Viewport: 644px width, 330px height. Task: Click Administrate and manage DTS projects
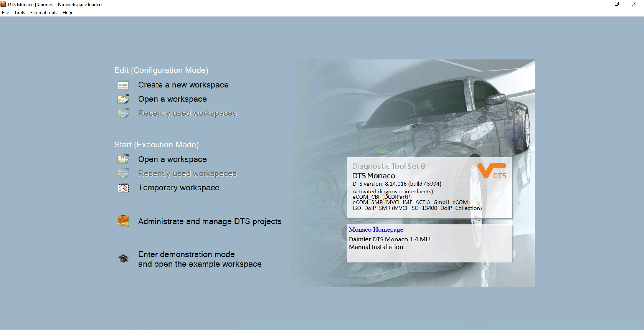(210, 221)
